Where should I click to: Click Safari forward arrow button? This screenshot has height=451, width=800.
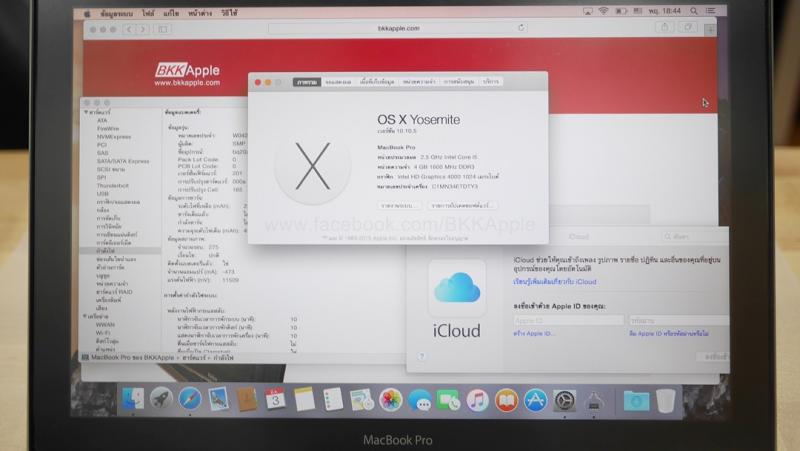pos(143,29)
